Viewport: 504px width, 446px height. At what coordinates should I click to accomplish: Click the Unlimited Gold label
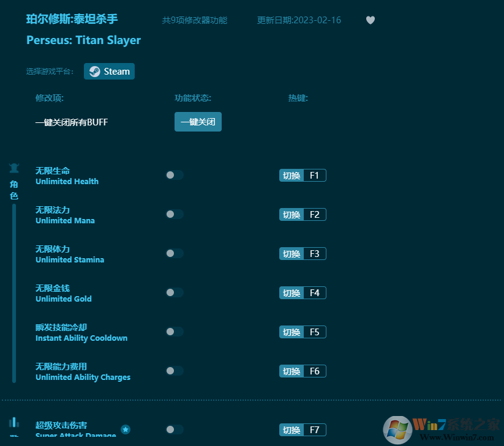[x=63, y=299]
